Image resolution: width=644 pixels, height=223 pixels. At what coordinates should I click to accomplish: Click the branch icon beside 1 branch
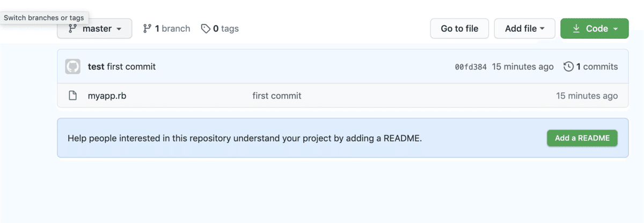pyautogui.click(x=147, y=28)
